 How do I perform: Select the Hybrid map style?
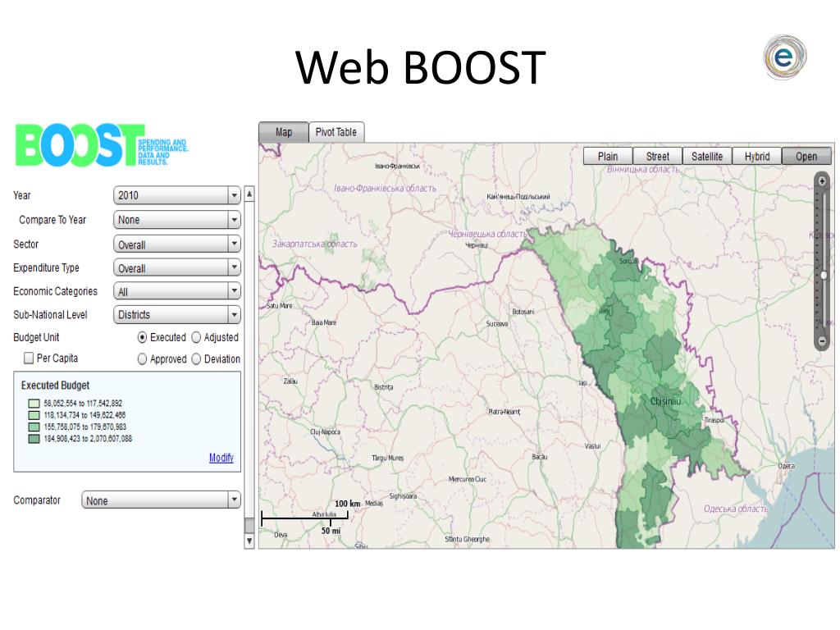[x=757, y=156]
